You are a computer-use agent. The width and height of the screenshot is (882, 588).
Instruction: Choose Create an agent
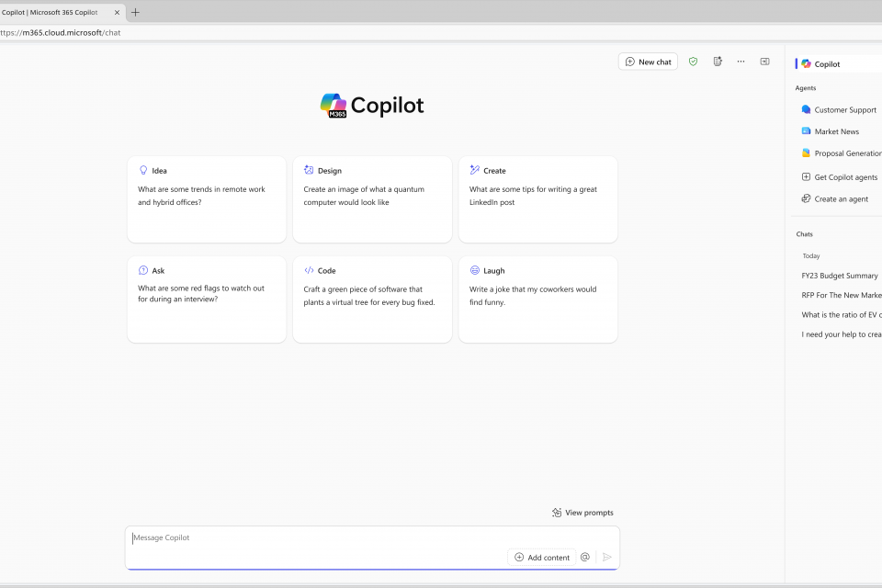[841, 199]
